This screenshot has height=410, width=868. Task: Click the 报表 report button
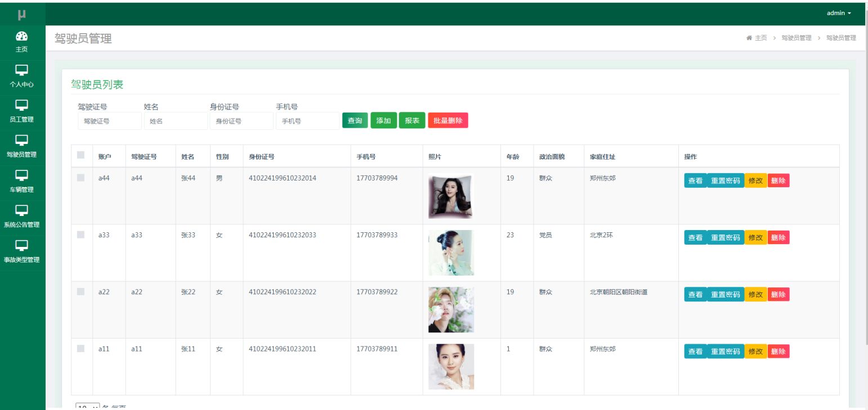coord(412,120)
